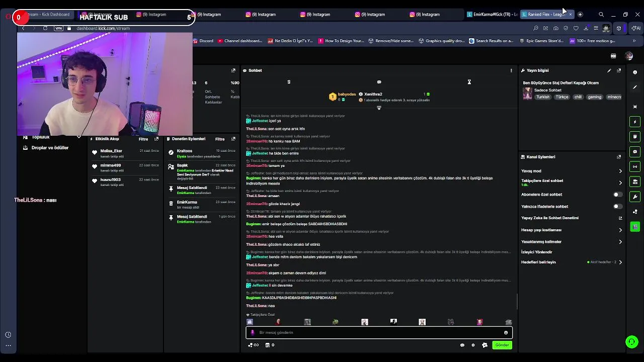The image size is (644, 362).
Task: Click the user avatar at top right
Action: pyautogui.click(x=629, y=56)
